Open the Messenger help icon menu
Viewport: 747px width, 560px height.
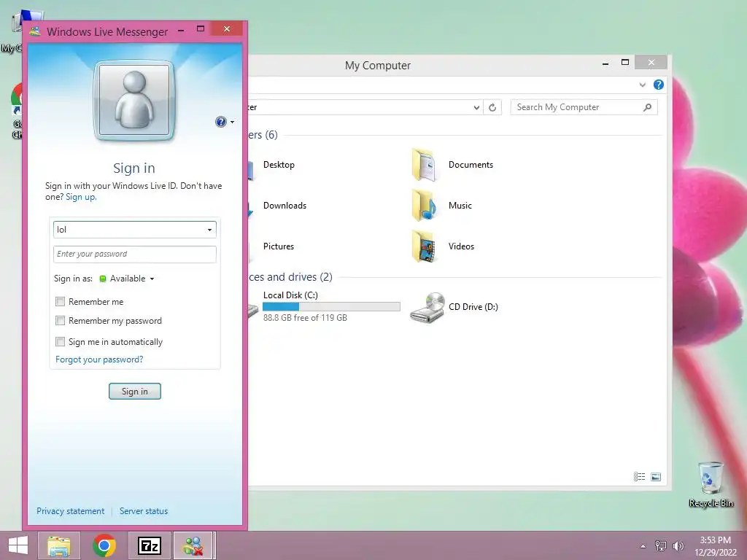point(225,122)
